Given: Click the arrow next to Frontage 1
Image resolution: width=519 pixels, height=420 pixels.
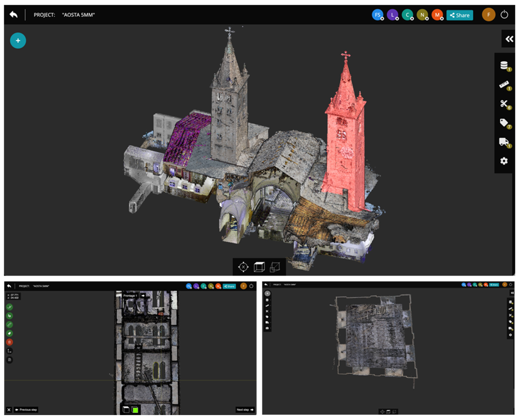Looking at the screenshot, I should pyautogui.click(x=143, y=296).
